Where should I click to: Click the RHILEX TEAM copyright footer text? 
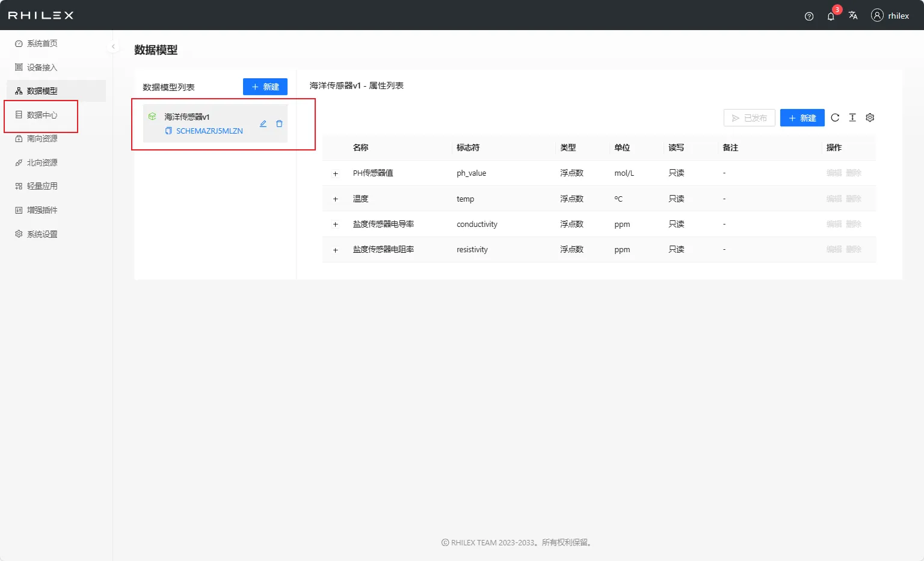[x=517, y=542]
